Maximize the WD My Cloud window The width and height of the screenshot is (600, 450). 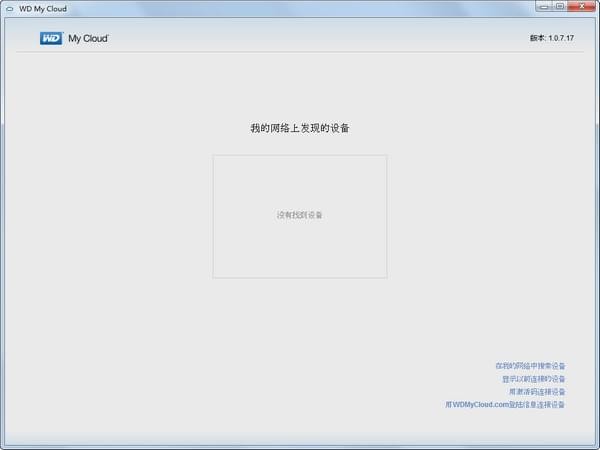coord(560,6)
